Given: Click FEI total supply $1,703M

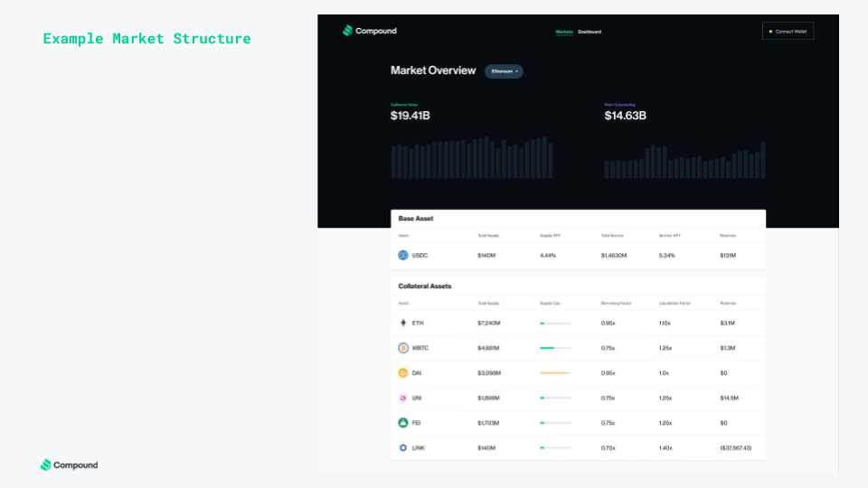Looking at the screenshot, I should coord(488,423).
